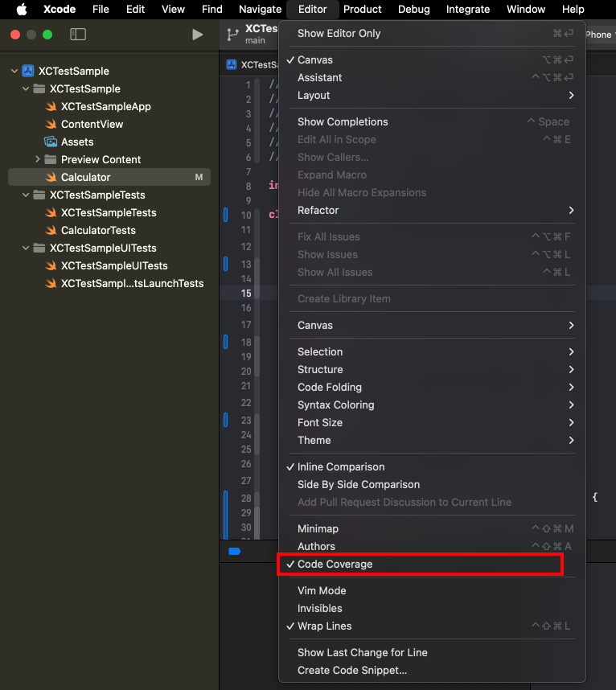
Task: Click the XCTestSampleUITests folder icon
Action: 39,248
